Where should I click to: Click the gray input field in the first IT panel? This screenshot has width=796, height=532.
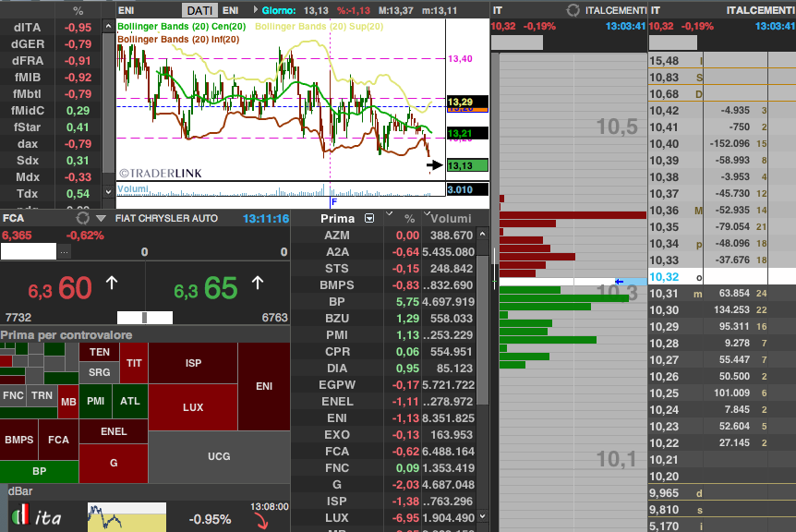pos(517,42)
